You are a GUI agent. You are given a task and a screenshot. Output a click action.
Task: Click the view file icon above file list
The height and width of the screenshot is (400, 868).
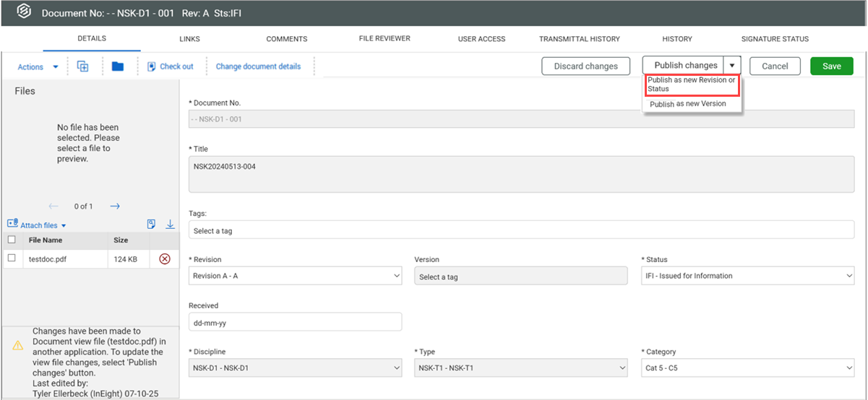coord(151,225)
